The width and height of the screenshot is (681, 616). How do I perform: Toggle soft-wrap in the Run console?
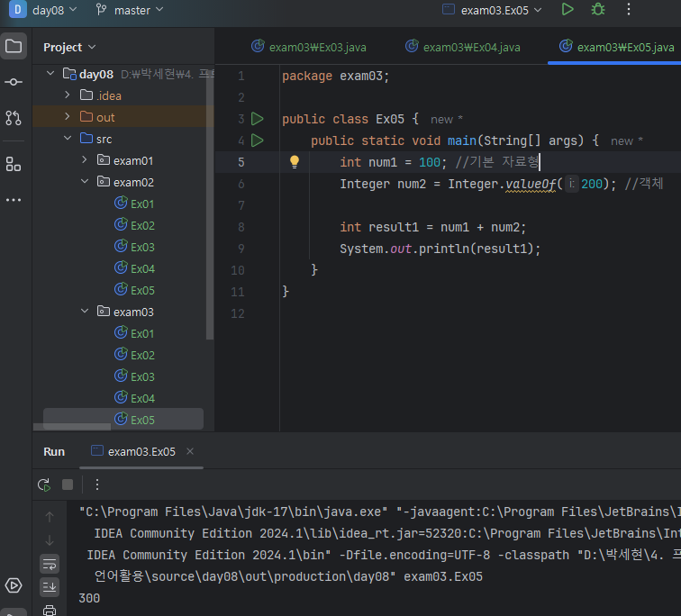(50, 563)
